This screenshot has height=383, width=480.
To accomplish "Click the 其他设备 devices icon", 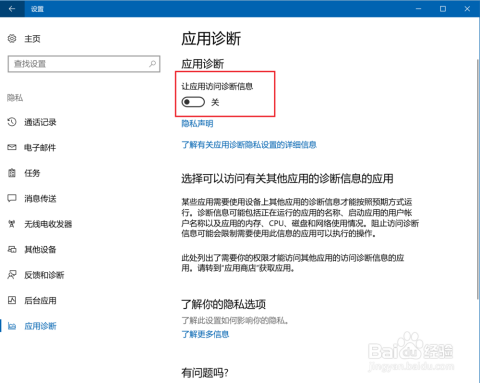I will [x=12, y=249].
